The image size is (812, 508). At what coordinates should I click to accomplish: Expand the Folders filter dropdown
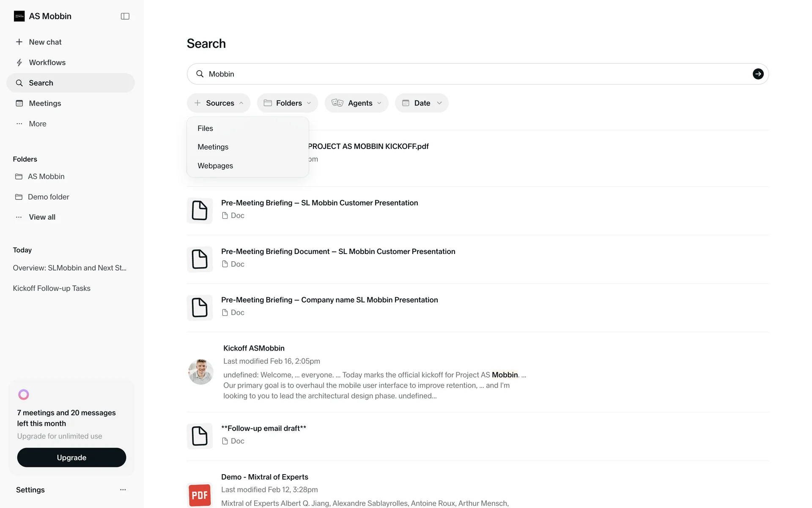[x=288, y=103]
